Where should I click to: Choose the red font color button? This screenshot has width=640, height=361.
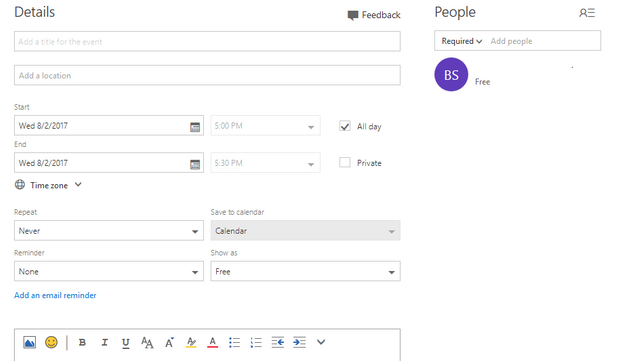pos(213,343)
